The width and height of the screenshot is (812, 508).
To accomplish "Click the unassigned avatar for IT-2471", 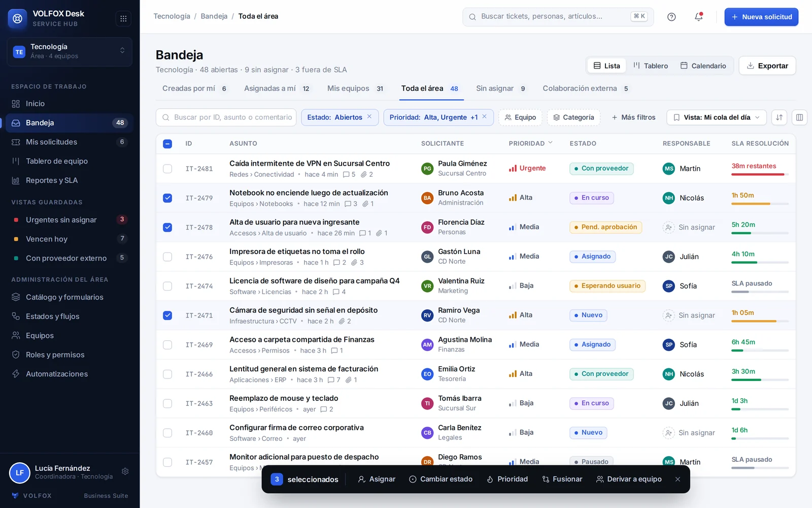I will pos(668,315).
